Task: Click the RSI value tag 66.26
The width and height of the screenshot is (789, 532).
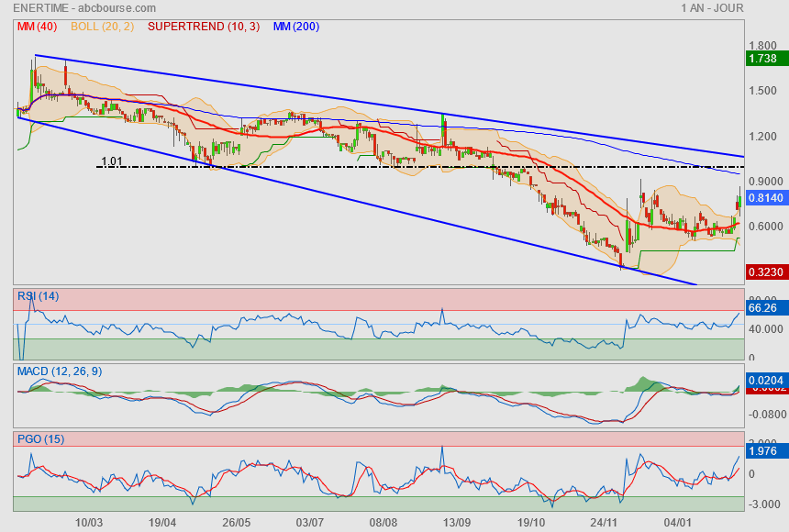Action: click(x=762, y=308)
